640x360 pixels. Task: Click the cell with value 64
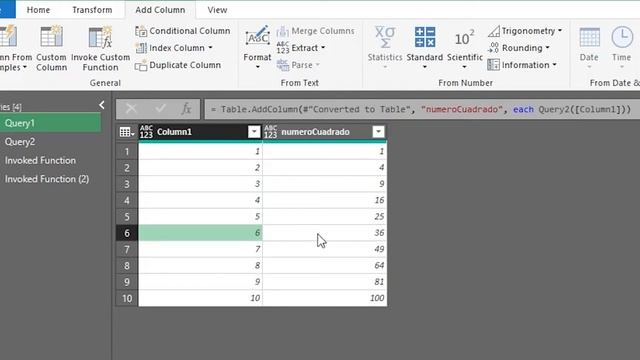[x=325, y=266]
